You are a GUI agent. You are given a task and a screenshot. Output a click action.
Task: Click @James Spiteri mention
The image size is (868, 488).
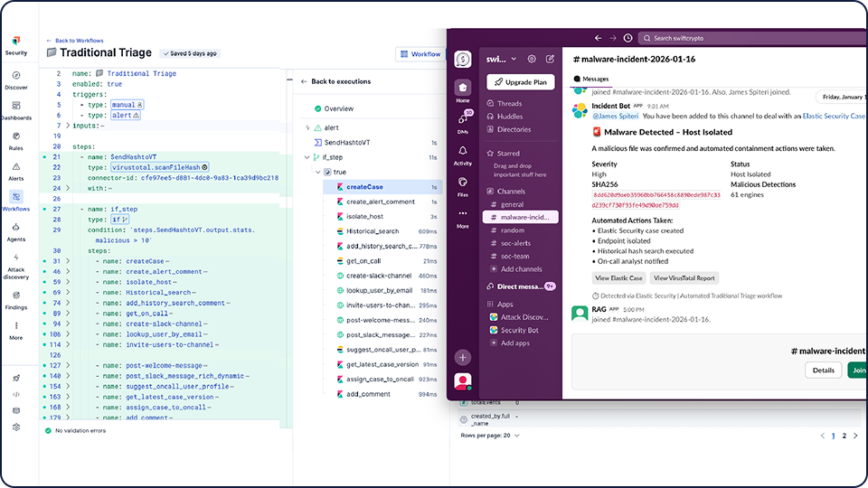click(x=616, y=117)
